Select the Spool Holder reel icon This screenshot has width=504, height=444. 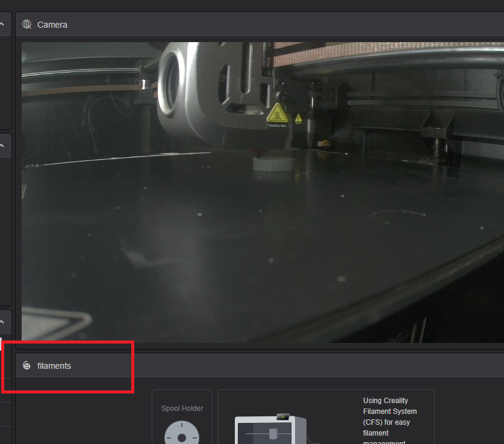[181, 433]
